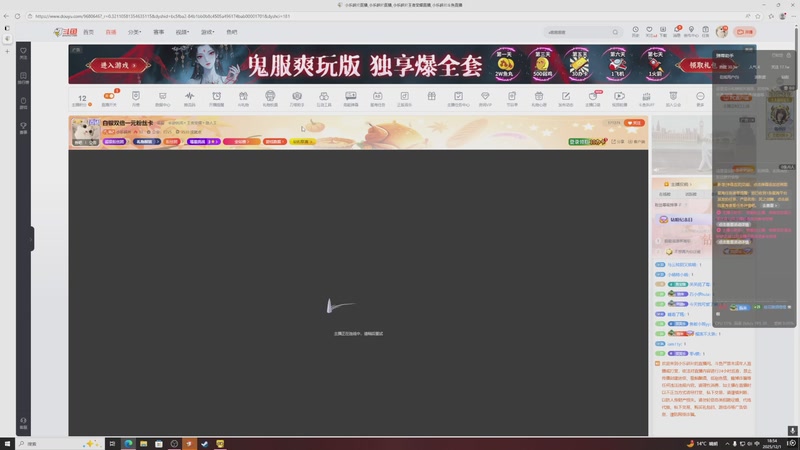Click the 第一天 2W鱼丸 reward icon
The image size is (800, 450).
coord(504,64)
